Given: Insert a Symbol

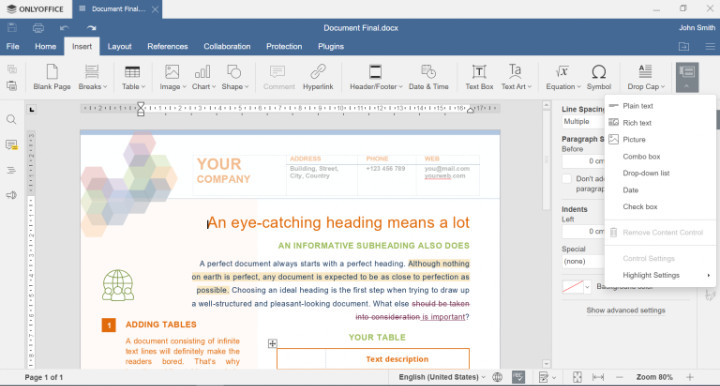Looking at the screenshot, I should [x=599, y=77].
